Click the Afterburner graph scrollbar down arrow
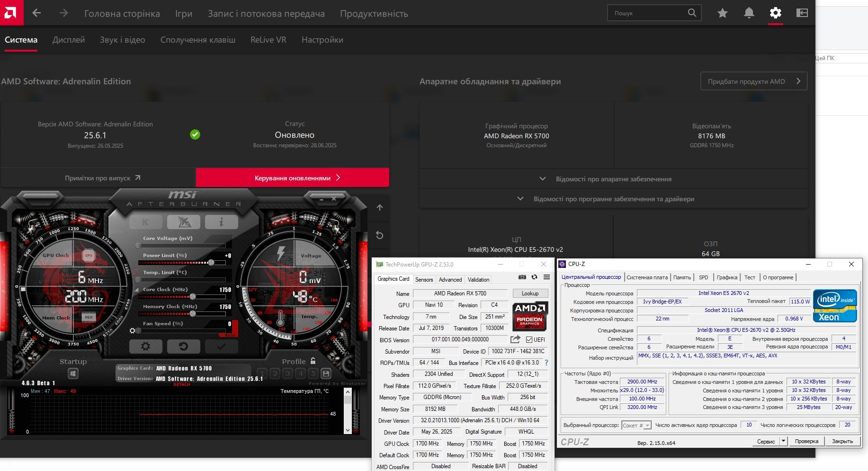The image size is (868, 471). coord(348,430)
